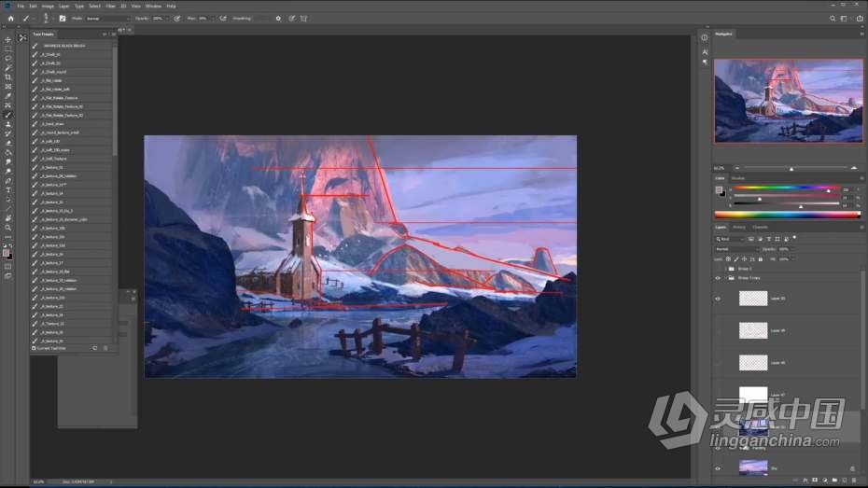Image resolution: width=868 pixels, height=488 pixels.
Task: Toggle pressure for opacity icon
Action: point(177,19)
